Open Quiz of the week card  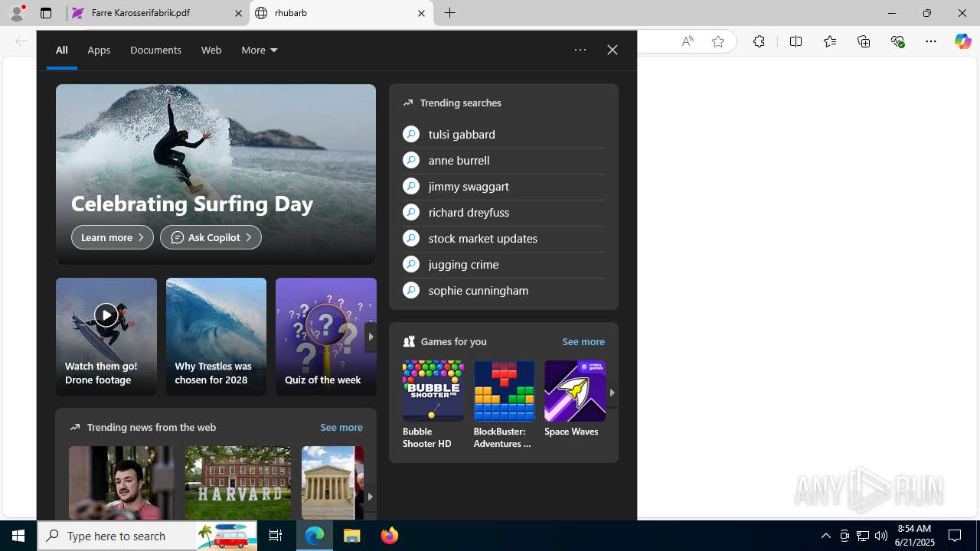point(326,337)
